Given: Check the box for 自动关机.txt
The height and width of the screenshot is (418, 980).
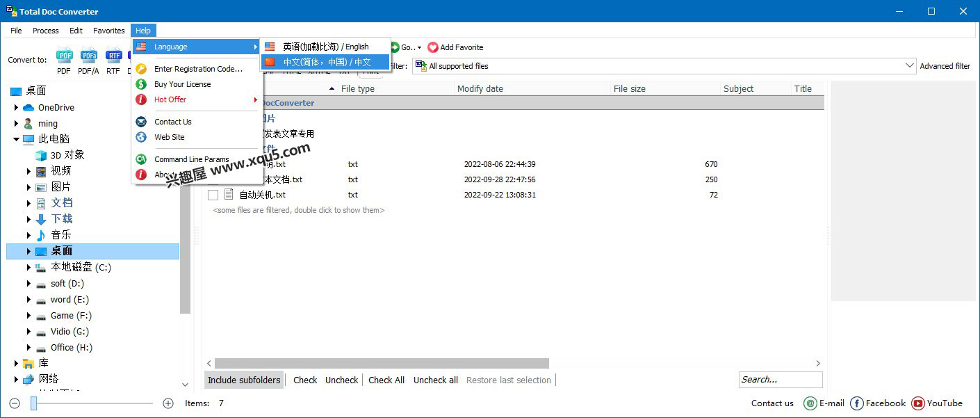Looking at the screenshot, I should click(213, 195).
